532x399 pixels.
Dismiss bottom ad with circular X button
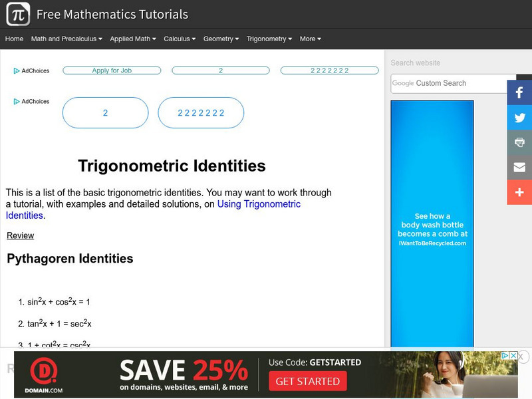[x=522, y=356]
